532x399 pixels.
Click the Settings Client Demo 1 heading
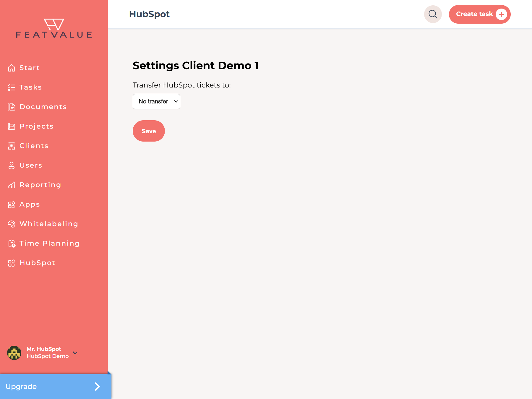(196, 65)
